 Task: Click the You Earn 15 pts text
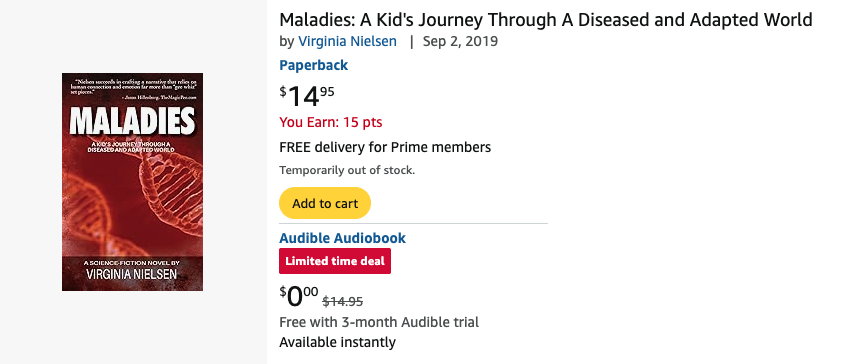click(x=331, y=122)
